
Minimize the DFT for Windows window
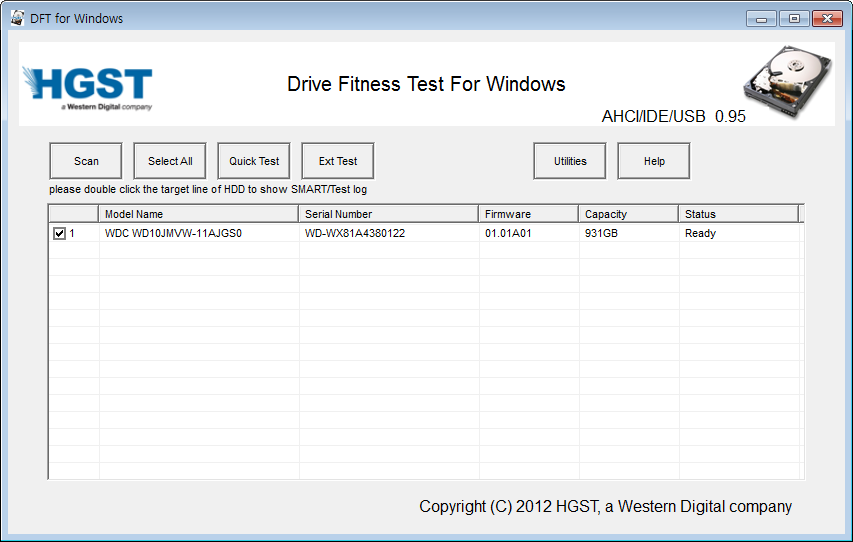coord(761,19)
